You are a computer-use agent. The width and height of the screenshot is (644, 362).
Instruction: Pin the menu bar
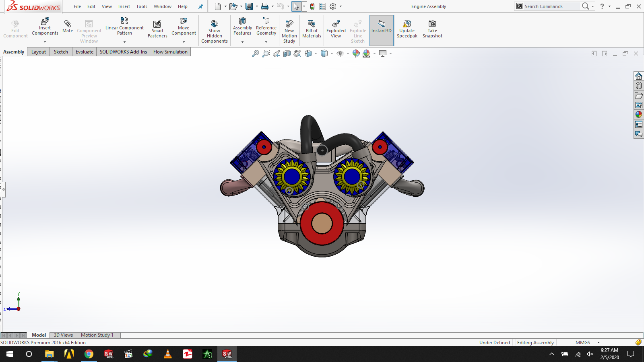200,6
